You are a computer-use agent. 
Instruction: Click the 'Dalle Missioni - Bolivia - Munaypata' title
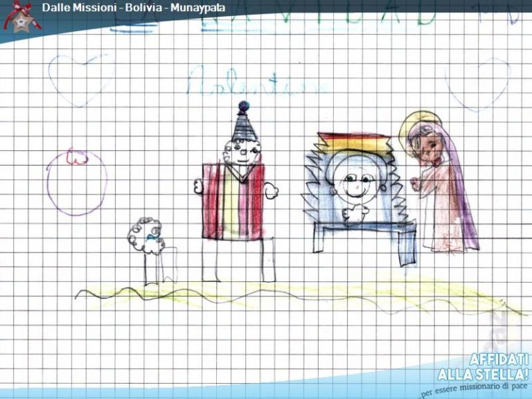[x=133, y=8]
